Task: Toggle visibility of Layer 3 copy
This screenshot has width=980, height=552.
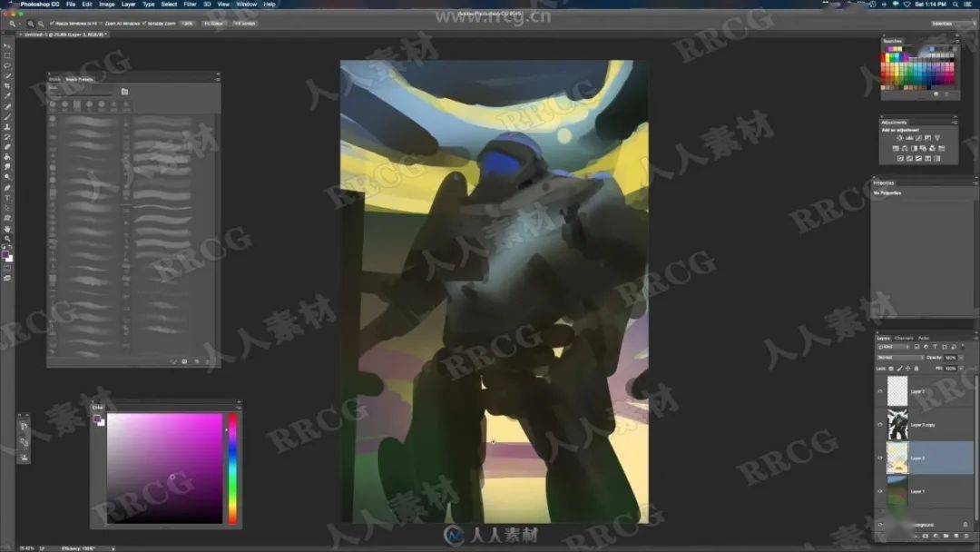Action: tap(879, 424)
